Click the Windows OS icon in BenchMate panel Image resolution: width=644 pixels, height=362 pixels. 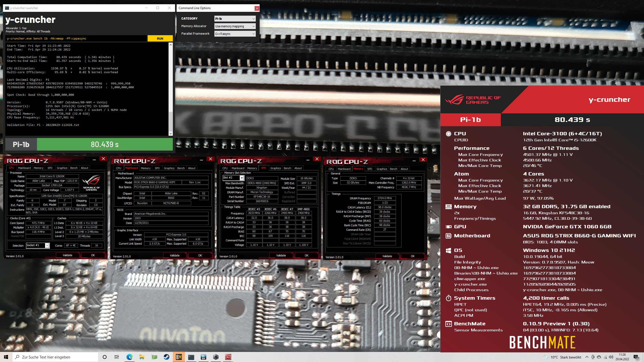(449, 250)
